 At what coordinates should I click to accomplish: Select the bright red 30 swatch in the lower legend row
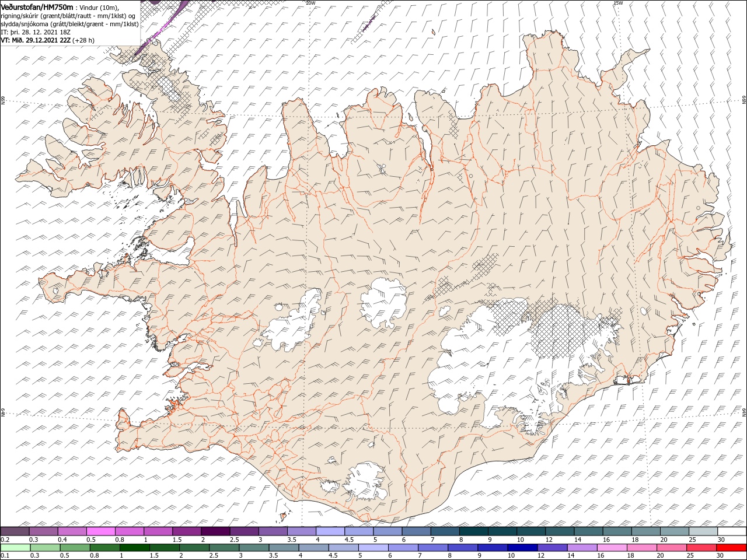pyautogui.click(x=731, y=548)
